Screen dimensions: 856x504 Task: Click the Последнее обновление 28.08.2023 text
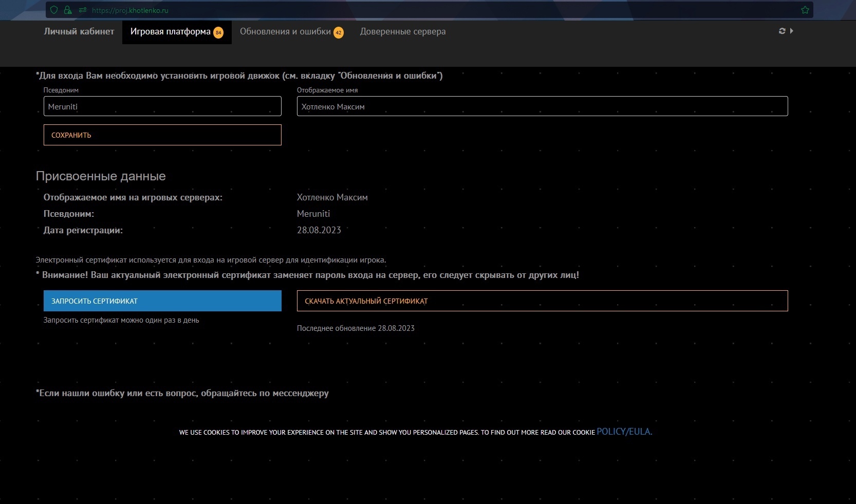(356, 328)
